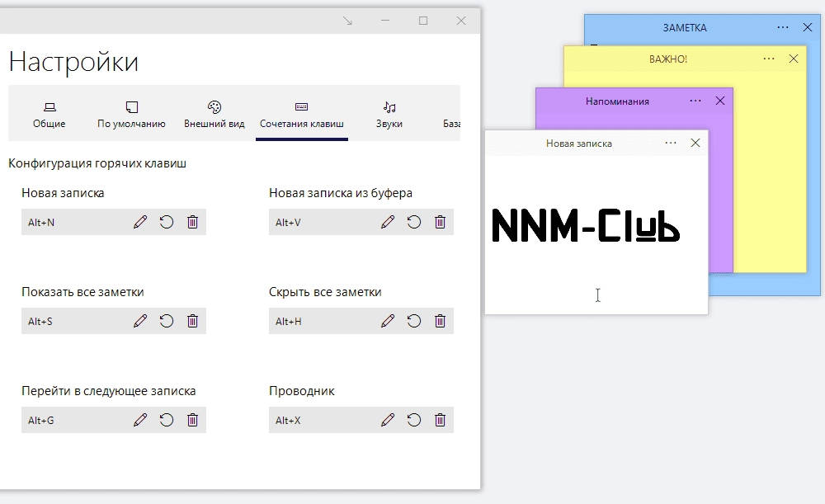Click the Alt+V shortcut field

click(361, 222)
